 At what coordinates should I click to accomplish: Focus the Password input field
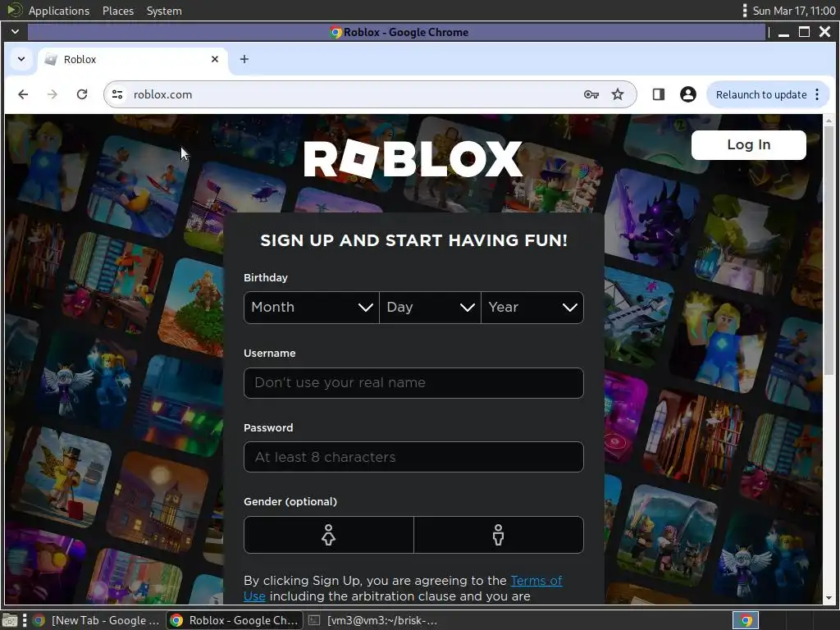click(x=413, y=457)
